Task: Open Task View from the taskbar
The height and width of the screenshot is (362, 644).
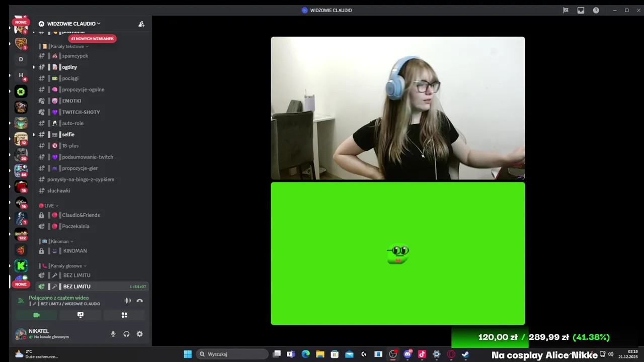Action: (276, 354)
